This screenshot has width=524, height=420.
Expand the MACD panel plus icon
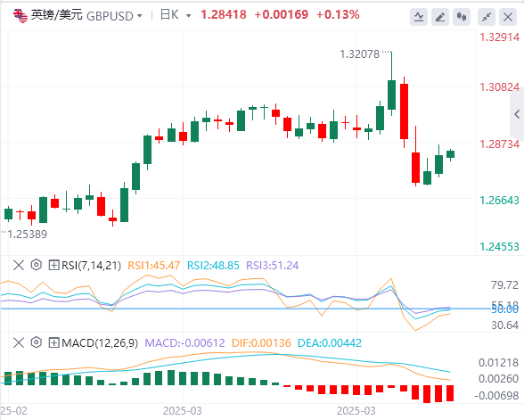(x=53, y=342)
